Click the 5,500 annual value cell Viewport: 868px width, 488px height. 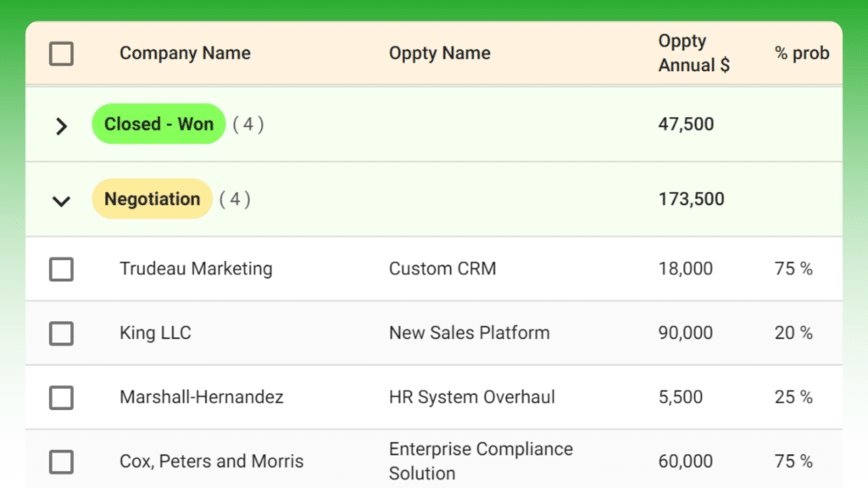(x=681, y=396)
